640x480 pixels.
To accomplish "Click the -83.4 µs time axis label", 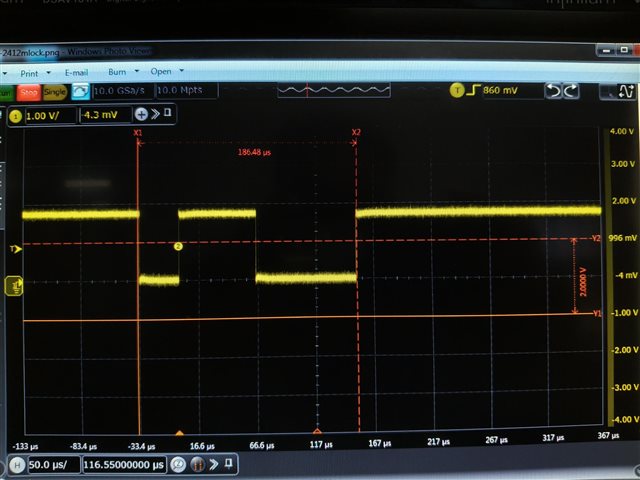I will [83, 447].
